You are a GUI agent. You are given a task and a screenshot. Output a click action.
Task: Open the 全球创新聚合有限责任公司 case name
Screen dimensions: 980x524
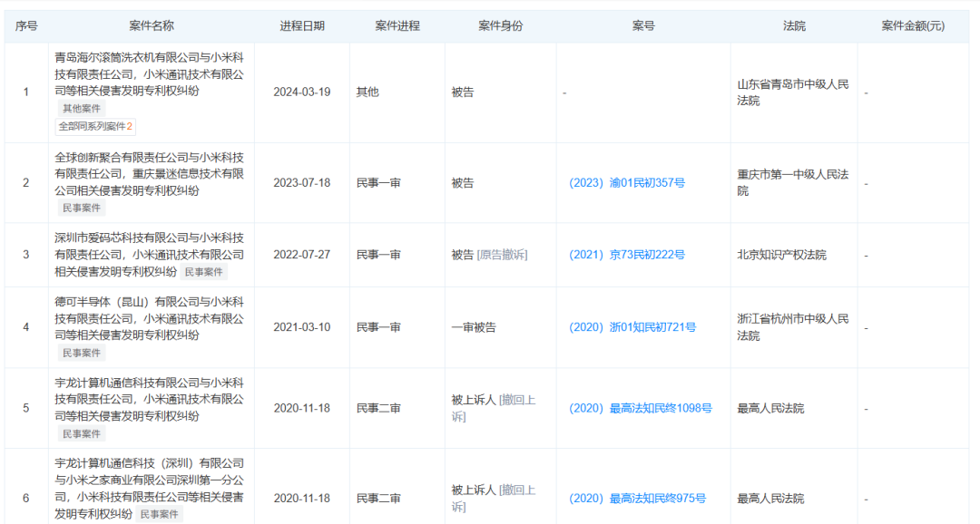click(x=150, y=174)
